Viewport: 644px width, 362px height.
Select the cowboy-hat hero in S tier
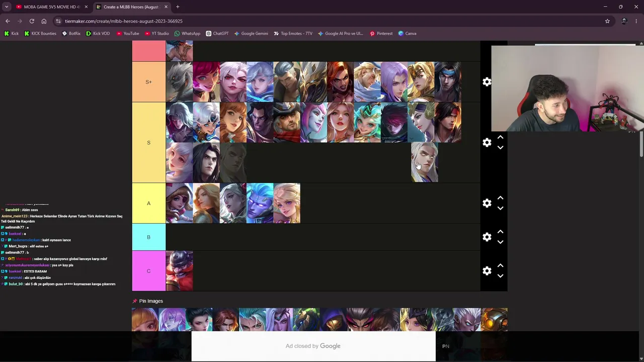pyautogui.click(x=287, y=123)
